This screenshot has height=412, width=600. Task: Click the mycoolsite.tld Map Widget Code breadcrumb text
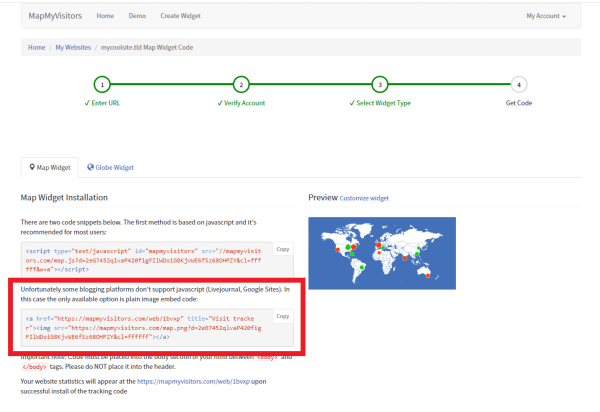pyautogui.click(x=147, y=47)
